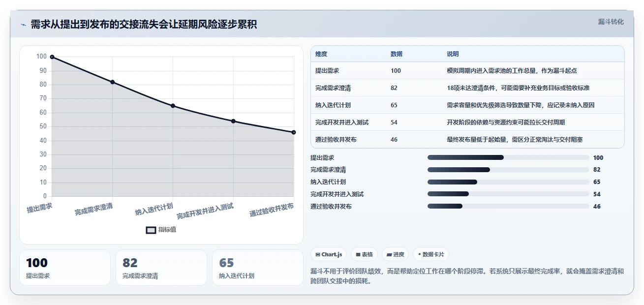This screenshot has height=305, width=644.
Task: Click chart data point for 完成开发并进入测试
Action: [233, 121]
